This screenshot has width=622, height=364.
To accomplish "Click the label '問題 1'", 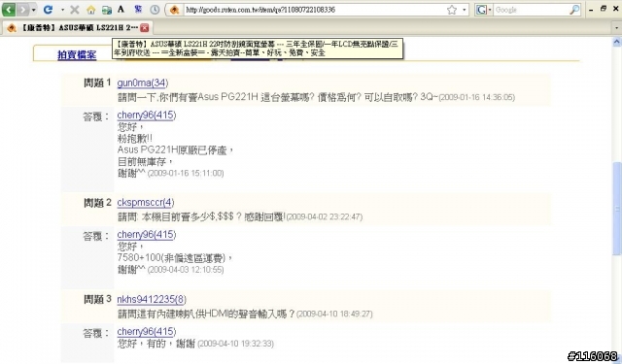I will [97, 83].
